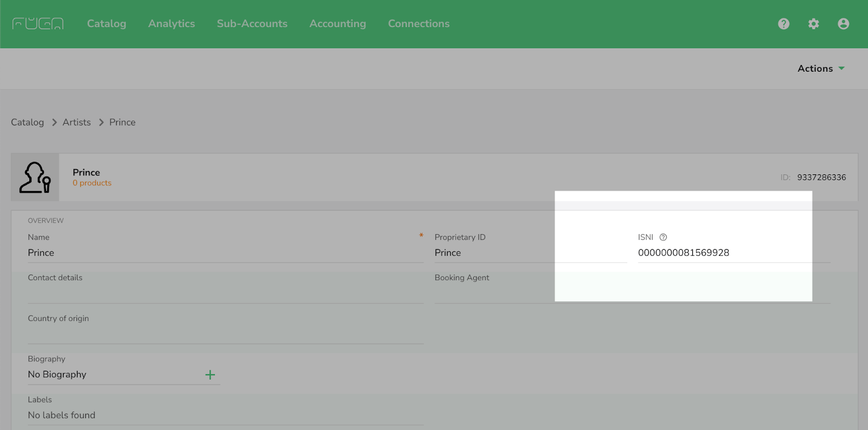Open the Connections menu

click(x=419, y=24)
